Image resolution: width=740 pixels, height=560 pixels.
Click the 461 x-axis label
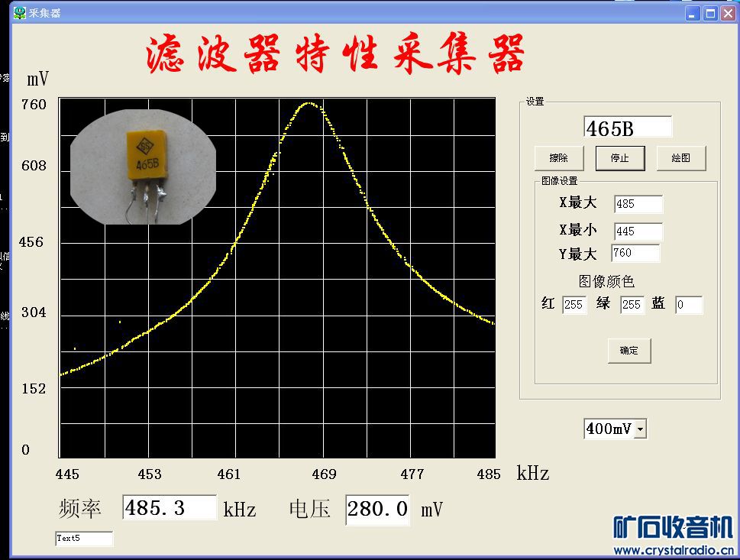pyautogui.click(x=229, y=474)
